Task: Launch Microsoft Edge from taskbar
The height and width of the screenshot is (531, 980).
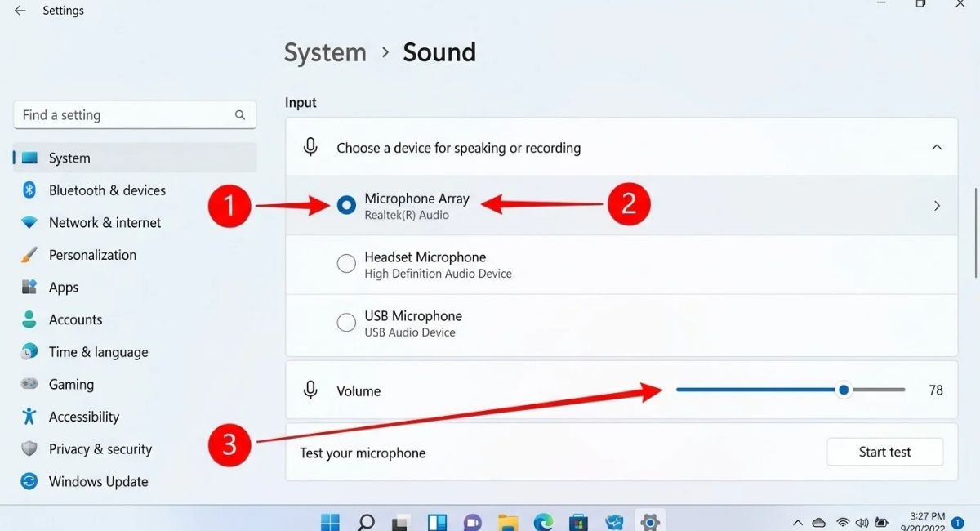Action: 543,521
